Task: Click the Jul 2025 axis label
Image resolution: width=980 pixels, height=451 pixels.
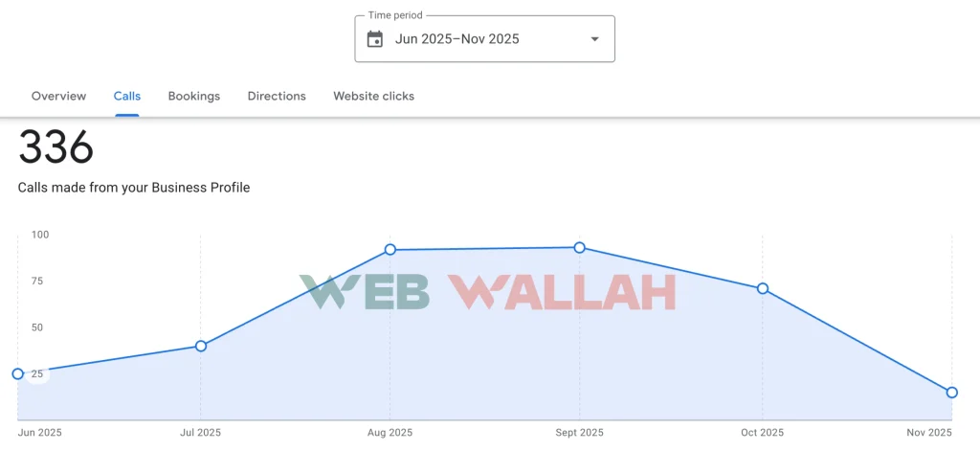Action: point(201,433)
